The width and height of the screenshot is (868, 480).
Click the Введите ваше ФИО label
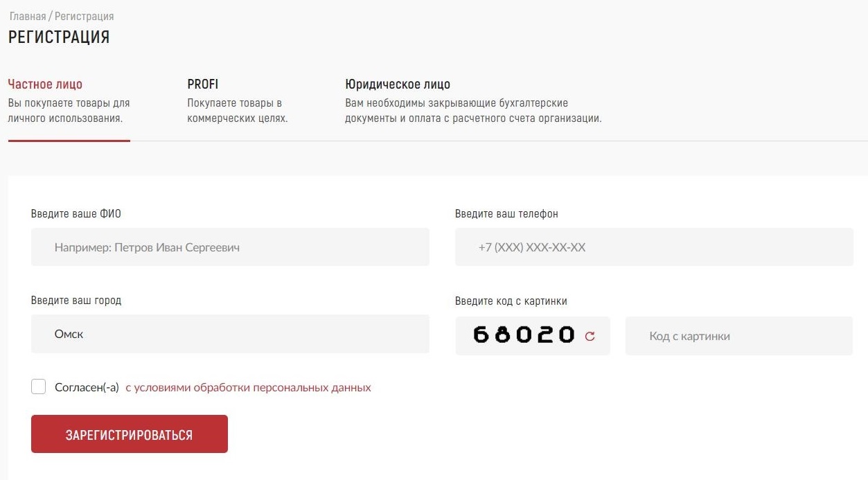76,213
